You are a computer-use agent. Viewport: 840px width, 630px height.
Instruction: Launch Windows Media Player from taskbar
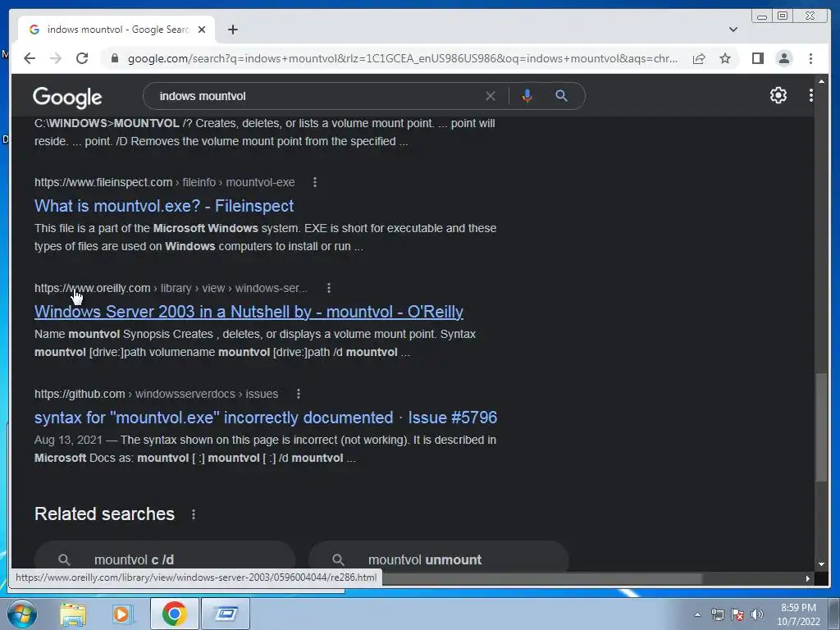click(122, 614)
